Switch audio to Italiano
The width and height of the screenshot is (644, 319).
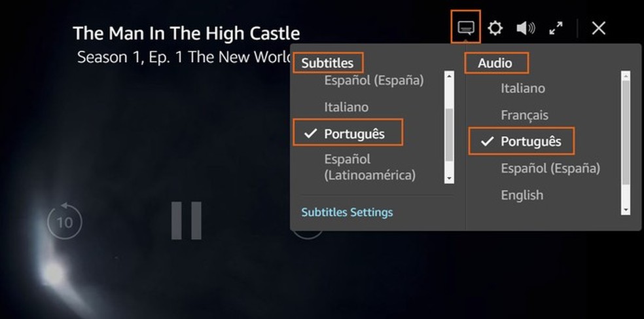523,88
